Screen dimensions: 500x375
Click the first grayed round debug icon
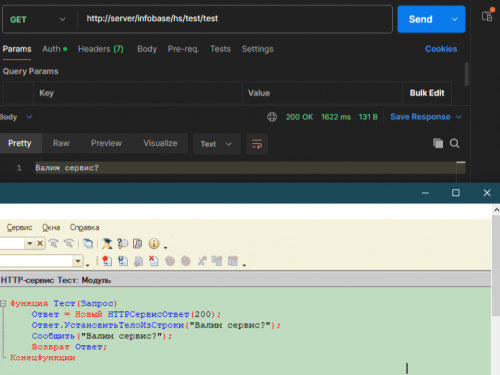pos(170,261)
